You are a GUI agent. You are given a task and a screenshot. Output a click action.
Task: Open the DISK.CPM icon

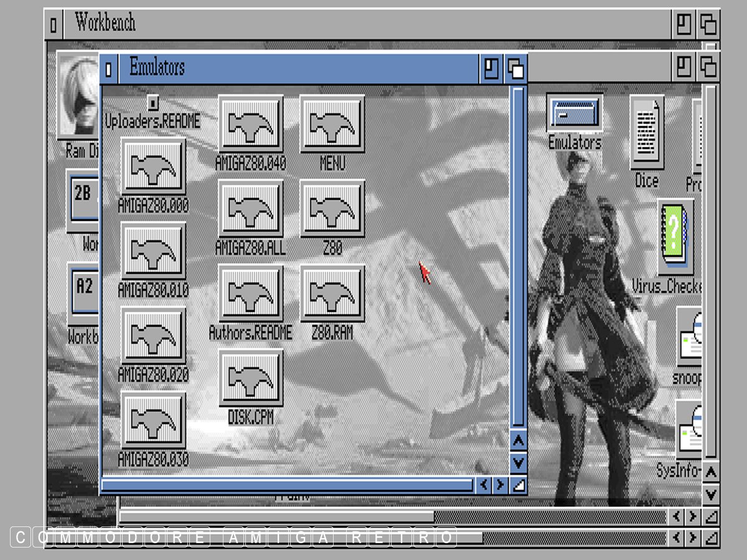pyautogui.click(x=251, y=378)
